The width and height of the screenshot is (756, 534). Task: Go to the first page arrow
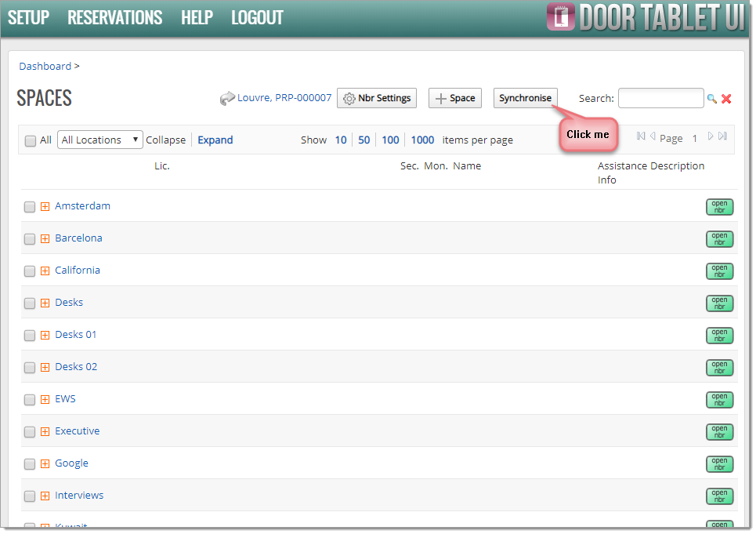click(641, 136)
